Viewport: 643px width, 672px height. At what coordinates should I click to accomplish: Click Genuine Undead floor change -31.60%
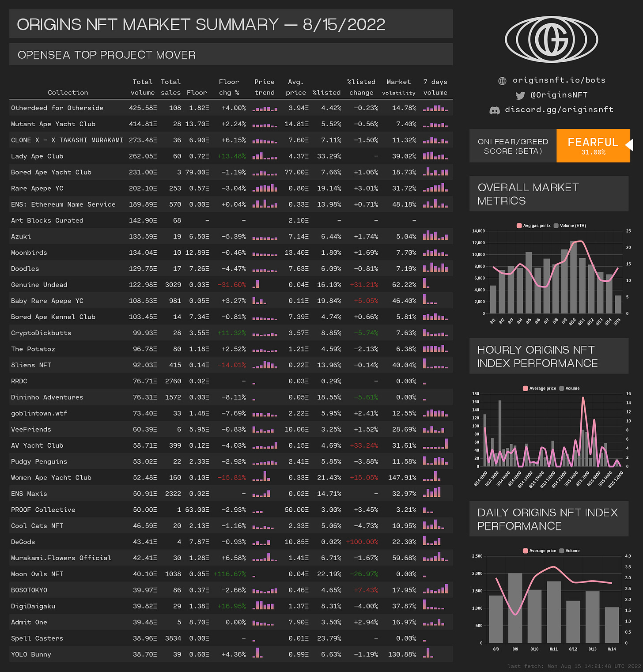click(232, 285)
